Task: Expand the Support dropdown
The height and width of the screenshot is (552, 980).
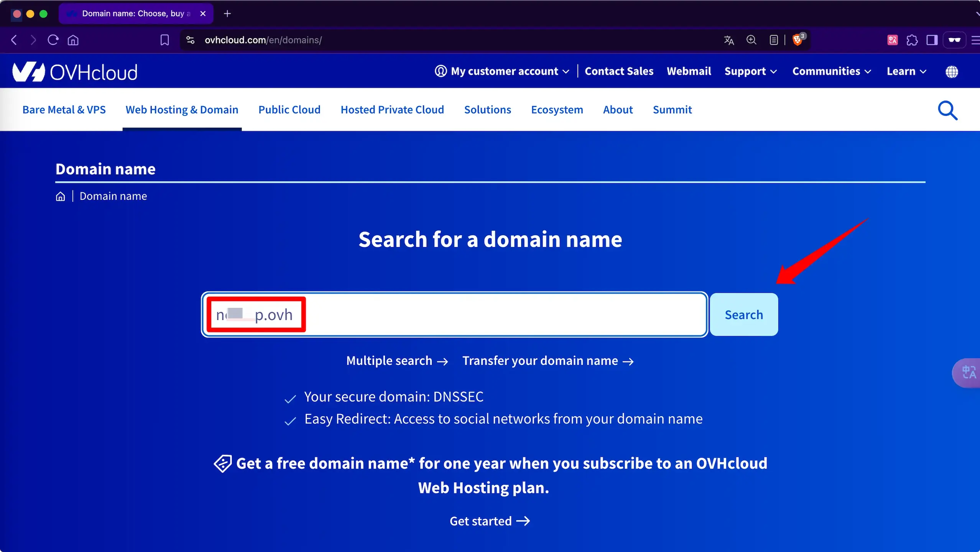Action: click(x=751, y=71)
